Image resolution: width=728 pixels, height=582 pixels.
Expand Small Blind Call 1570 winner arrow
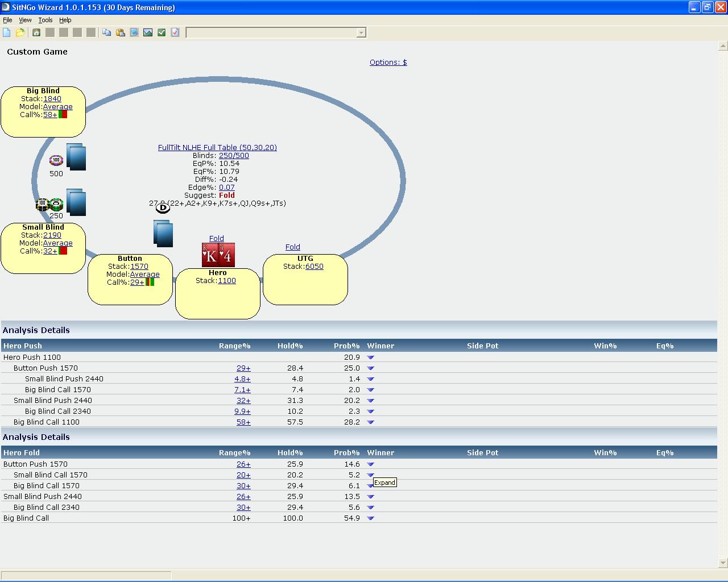tap(371, 475)
